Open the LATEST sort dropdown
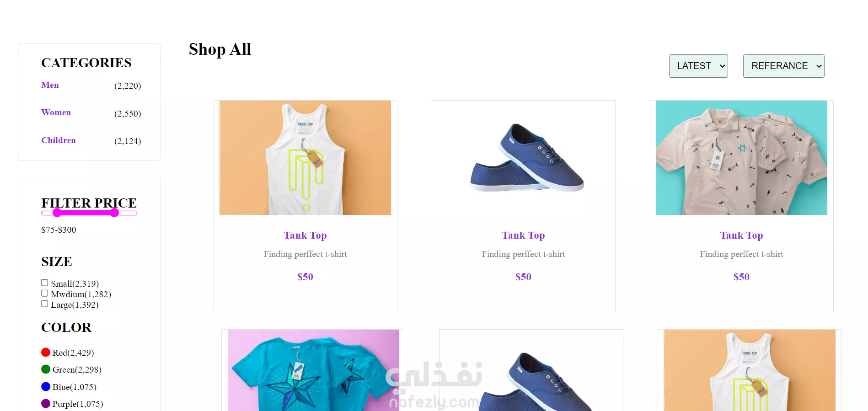 698,66
